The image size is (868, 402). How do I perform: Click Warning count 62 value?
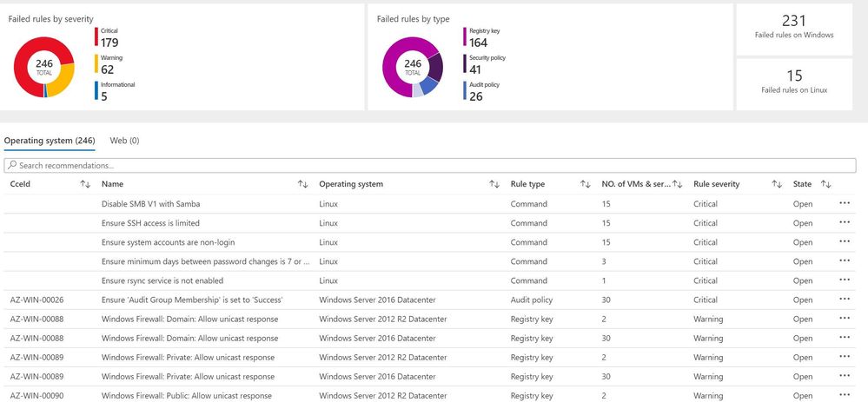pos(107,69)
